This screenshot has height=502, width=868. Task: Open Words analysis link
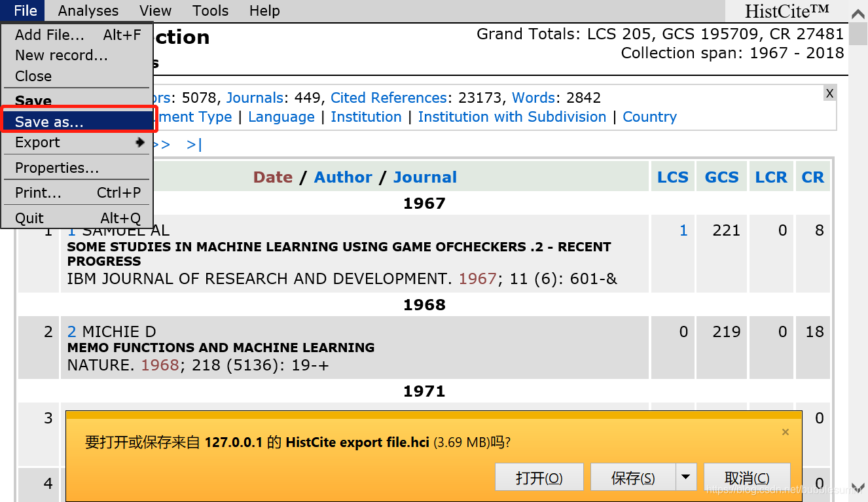[533, 98]
